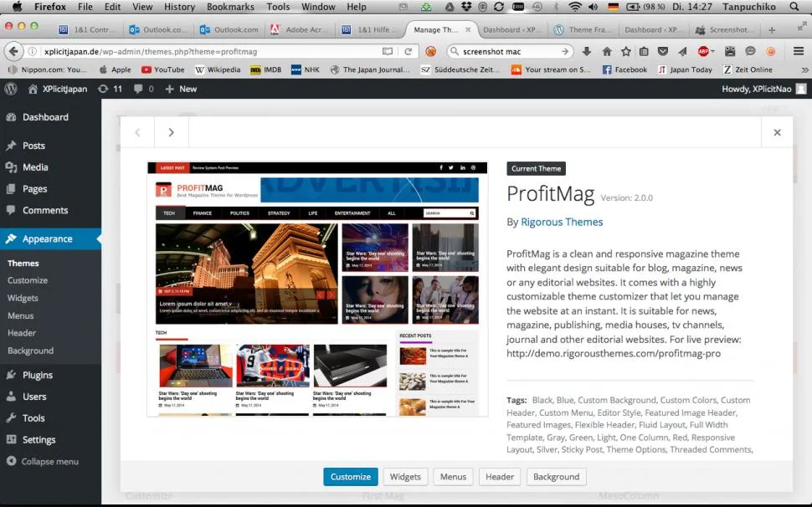Switch to the Adobe Acr... tab
The width and height of the screenshot is (812, 507).
tap(300, 30)
